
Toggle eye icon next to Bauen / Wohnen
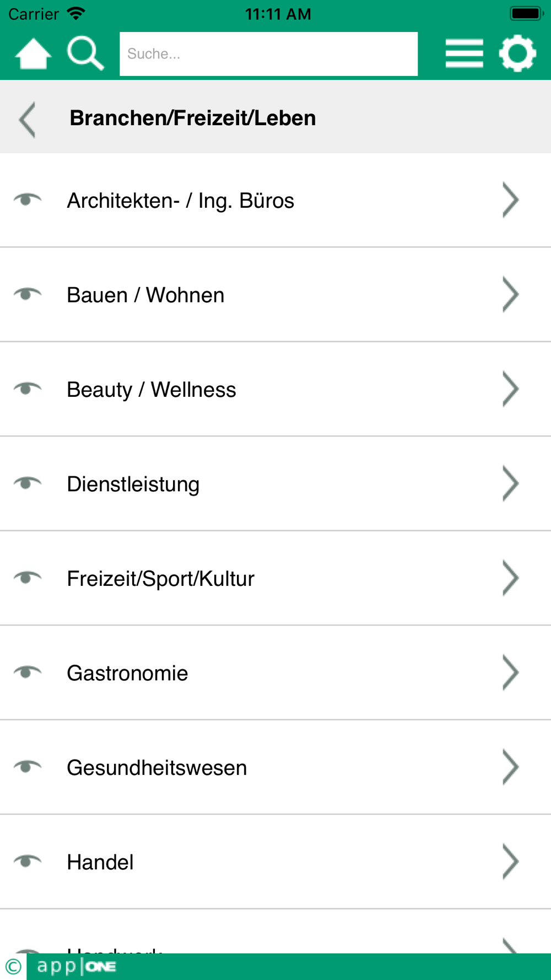click(x=27, y=294)
